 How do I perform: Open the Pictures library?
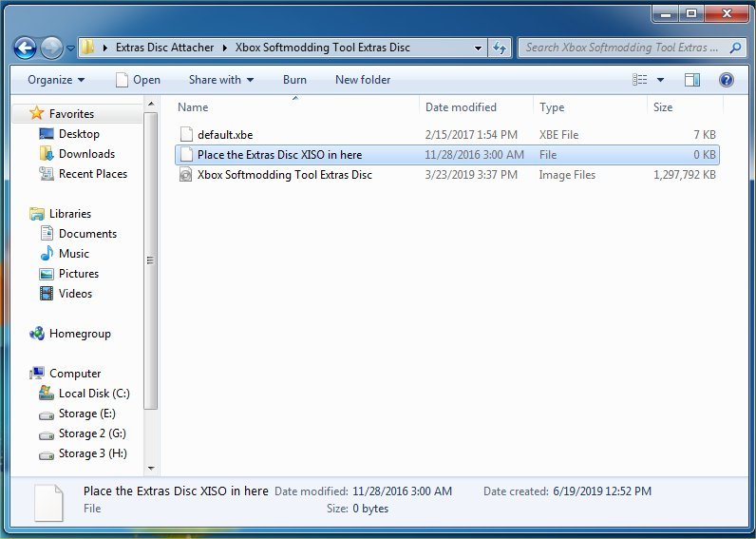pos(79,274)
